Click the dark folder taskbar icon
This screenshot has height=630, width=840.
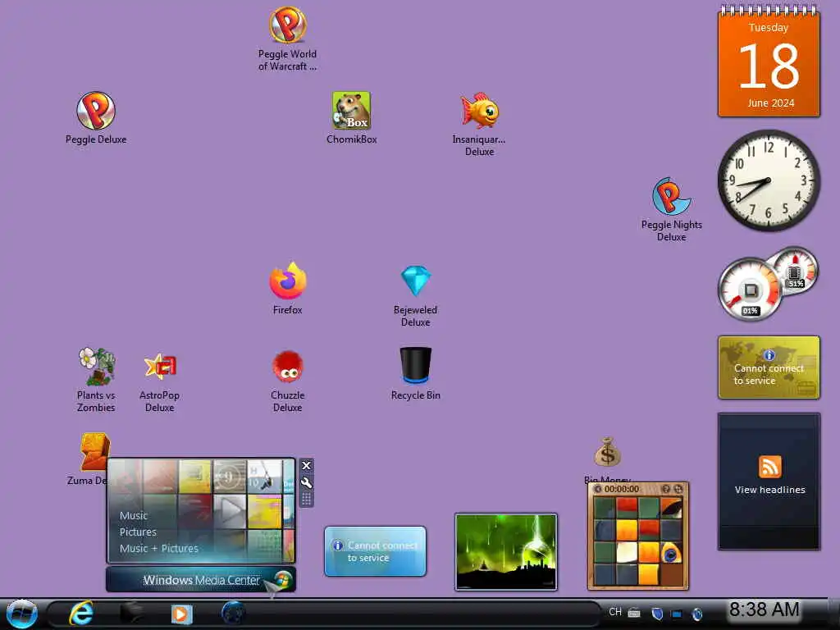point(131,614)
